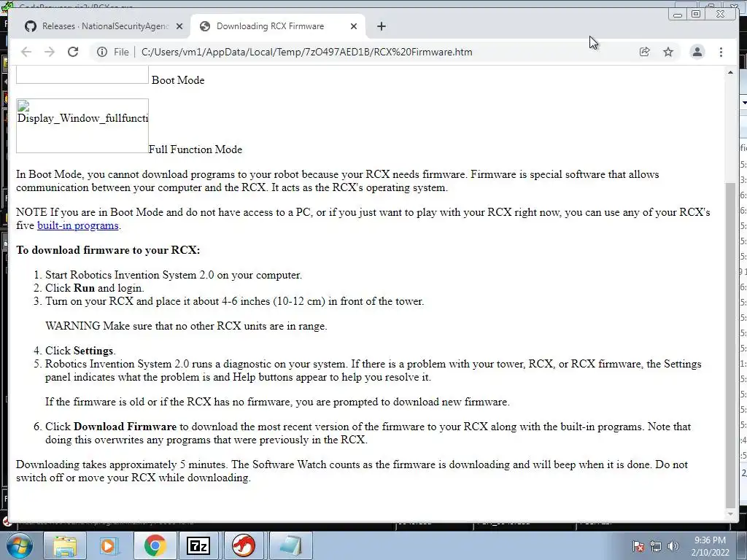747x560 pixels.
Task: Restore down the Chrome window
Action: 696,15
